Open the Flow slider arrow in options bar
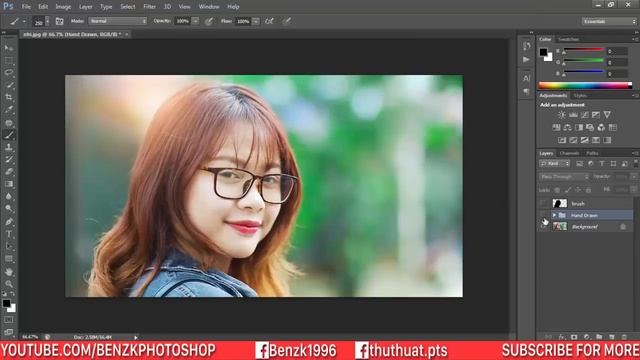Screen dimensions: 640x360 256,21
